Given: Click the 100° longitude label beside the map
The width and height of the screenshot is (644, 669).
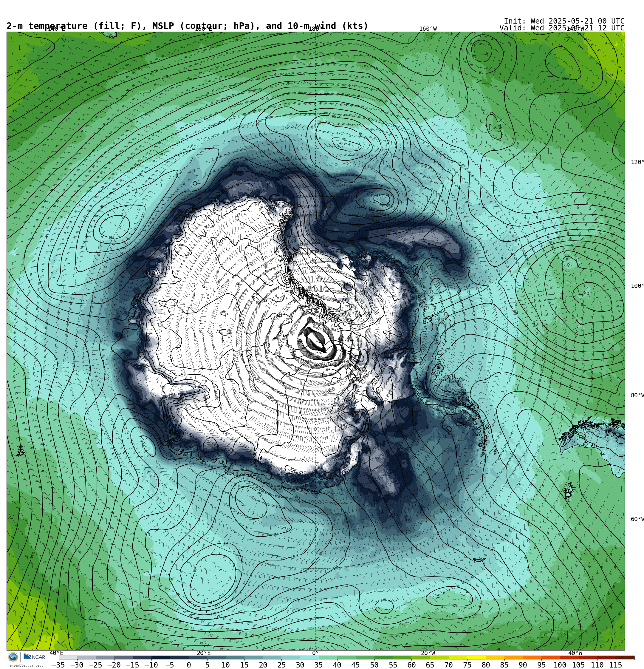Looking at the screenshot, I should pyautogui.click(x=637, y=286).
